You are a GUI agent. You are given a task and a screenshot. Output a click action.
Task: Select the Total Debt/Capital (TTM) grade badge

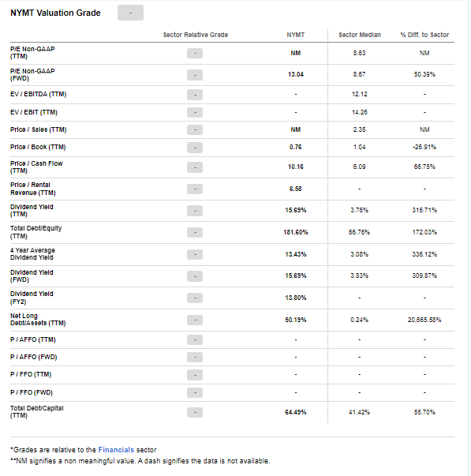point(195,412)
